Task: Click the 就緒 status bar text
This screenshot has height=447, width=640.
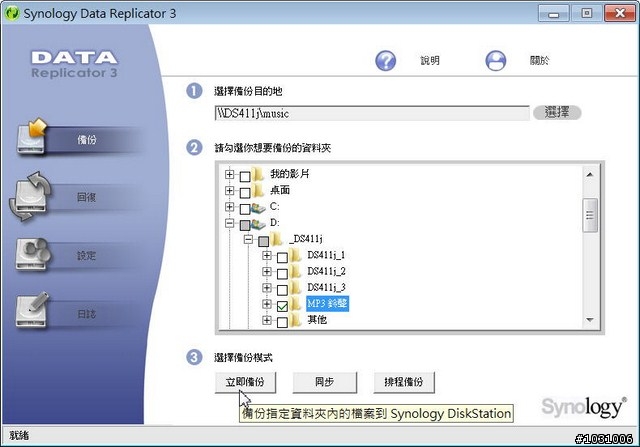Action: [19, 436]
